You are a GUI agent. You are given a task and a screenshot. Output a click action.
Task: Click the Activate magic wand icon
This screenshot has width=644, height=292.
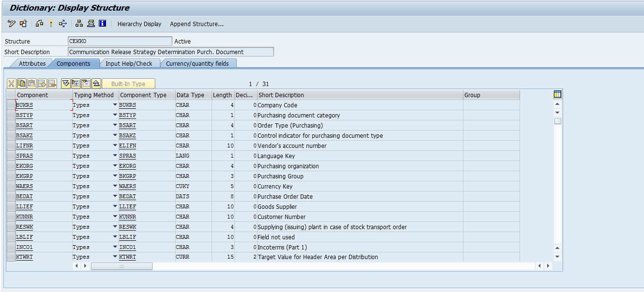click(x=51, y=24)
